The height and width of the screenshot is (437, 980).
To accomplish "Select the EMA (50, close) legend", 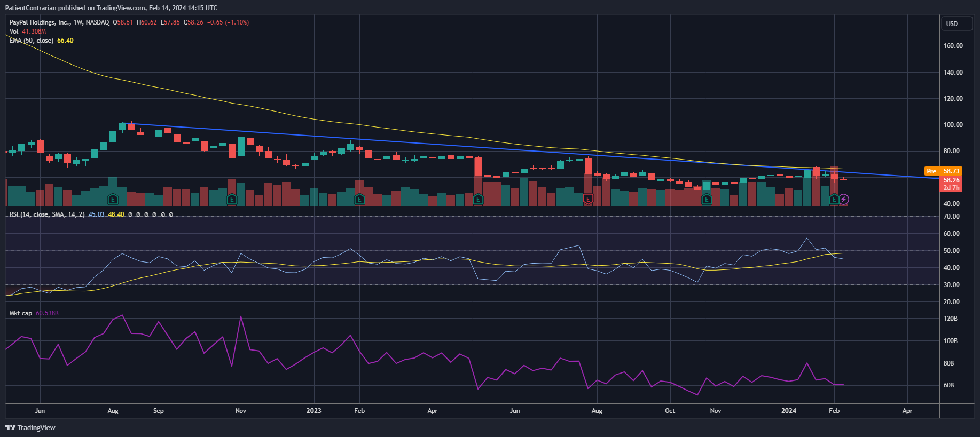I will 32,41.
